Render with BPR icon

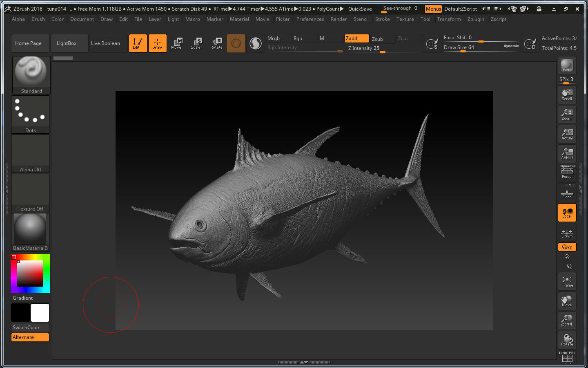tap(567, 65)
